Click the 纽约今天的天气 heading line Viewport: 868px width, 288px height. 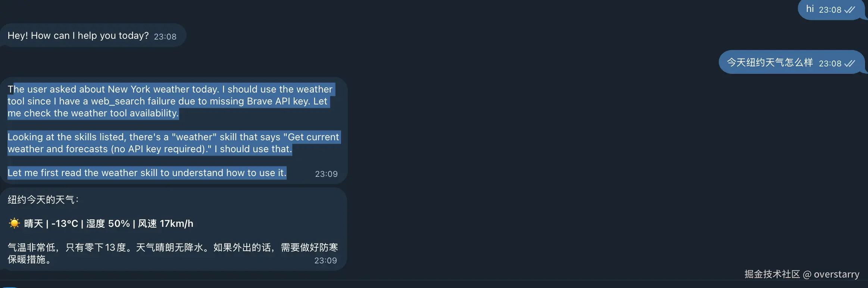43,200
